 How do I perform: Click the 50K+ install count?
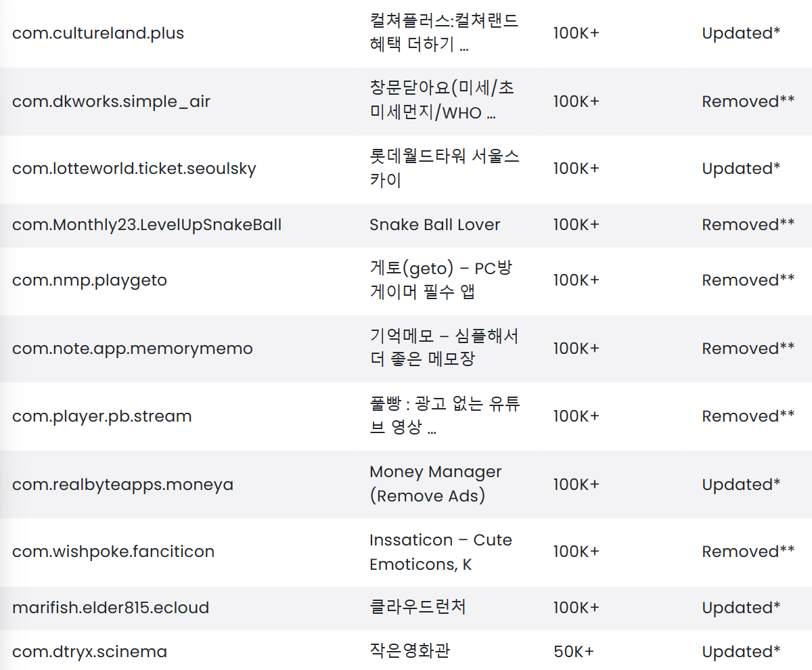click(573, 652)
